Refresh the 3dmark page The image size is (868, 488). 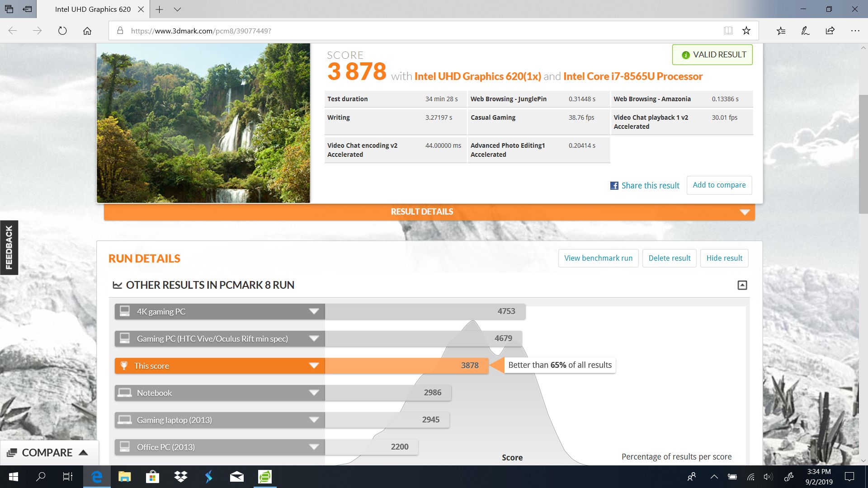62,31
